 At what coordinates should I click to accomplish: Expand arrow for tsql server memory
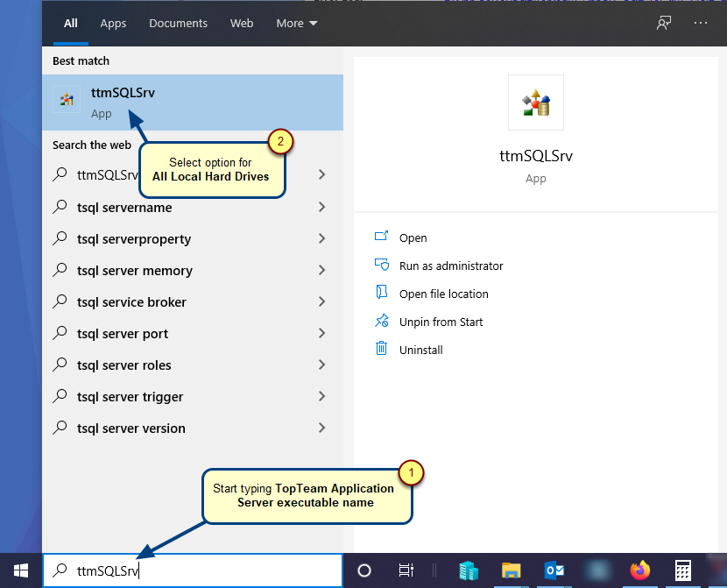click(321, 270)
